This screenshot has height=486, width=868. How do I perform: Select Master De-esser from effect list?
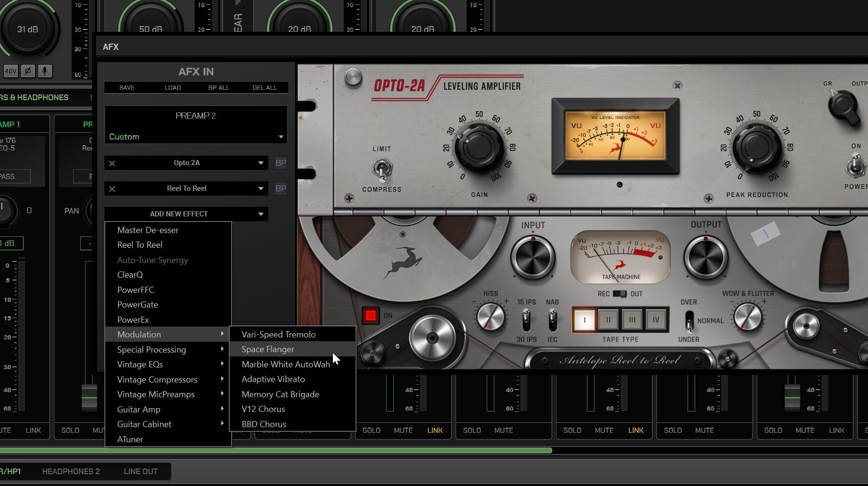point(168,230)
